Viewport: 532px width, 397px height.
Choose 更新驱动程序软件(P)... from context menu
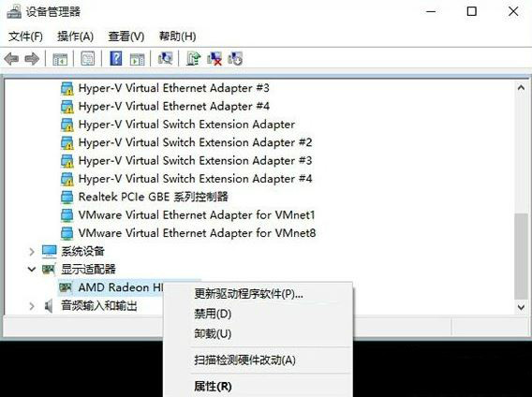click(x=258, y=294)
